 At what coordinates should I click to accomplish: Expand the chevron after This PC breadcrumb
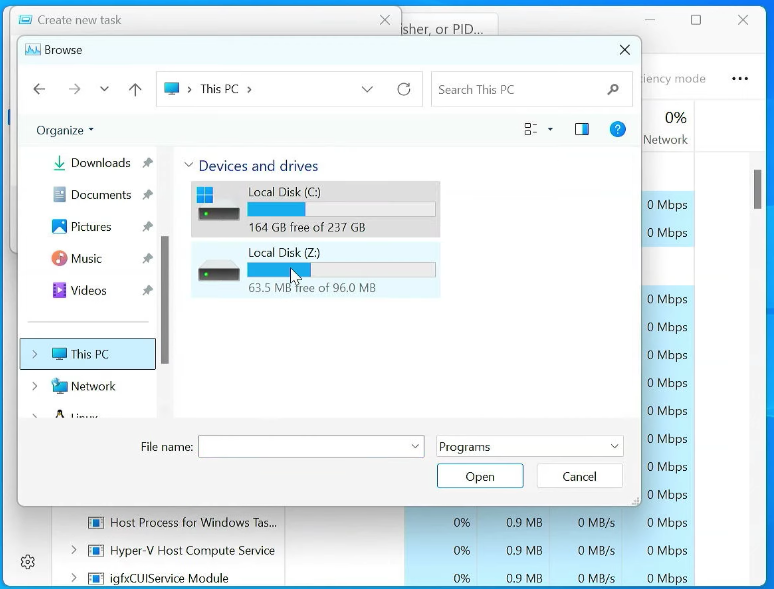pos(249,89)
